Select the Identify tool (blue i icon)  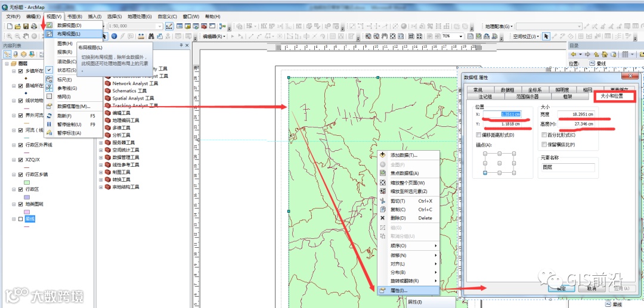[114, 36]
